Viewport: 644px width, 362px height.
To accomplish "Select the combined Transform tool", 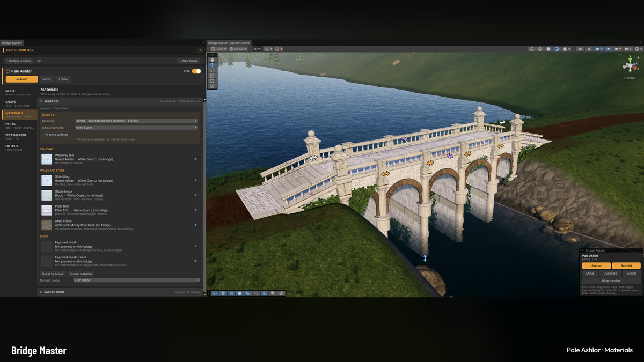I will click(x=213, y=86).
